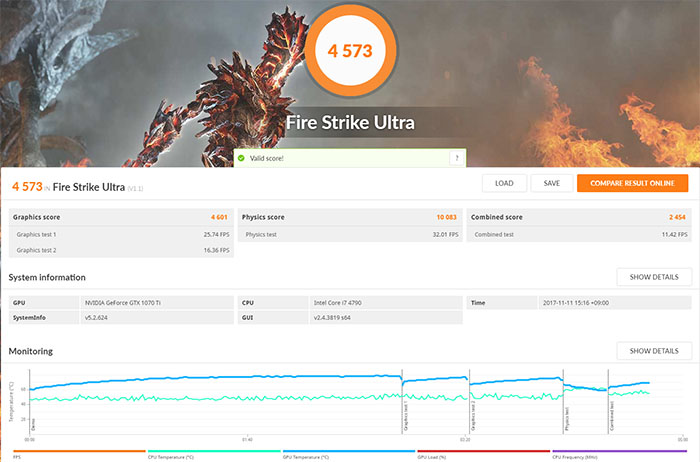The width and height of the screenshot is (700, 462).
Task: Expand Monitoring section with SHOW DETAILS
Action: [x=653, y=350]
